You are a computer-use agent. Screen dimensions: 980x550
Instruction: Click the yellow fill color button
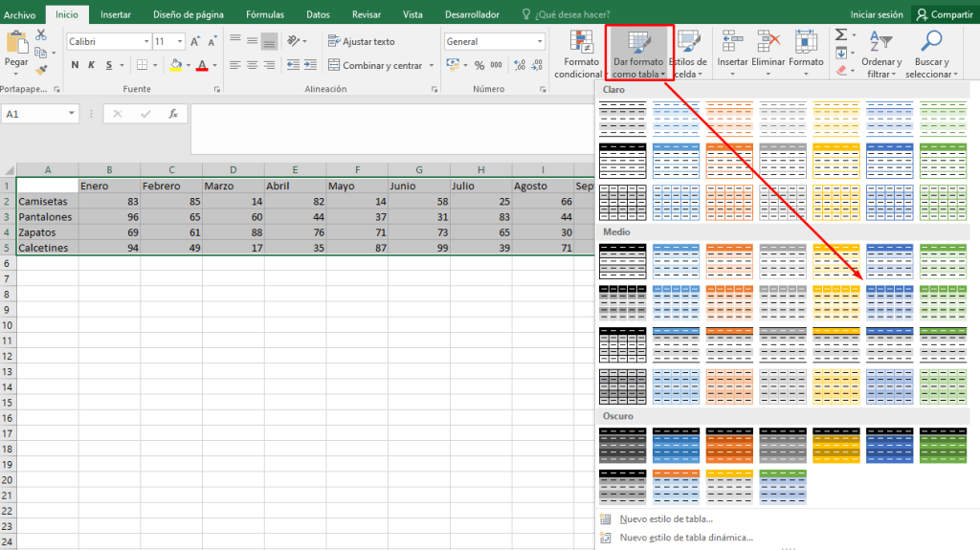(x=173, y=65)
